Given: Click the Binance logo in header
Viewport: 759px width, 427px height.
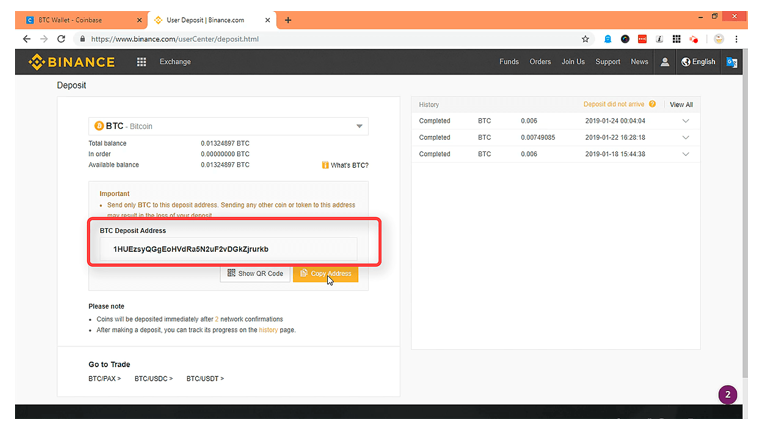Looking at the screenshot, I should (x=72, y=62).
